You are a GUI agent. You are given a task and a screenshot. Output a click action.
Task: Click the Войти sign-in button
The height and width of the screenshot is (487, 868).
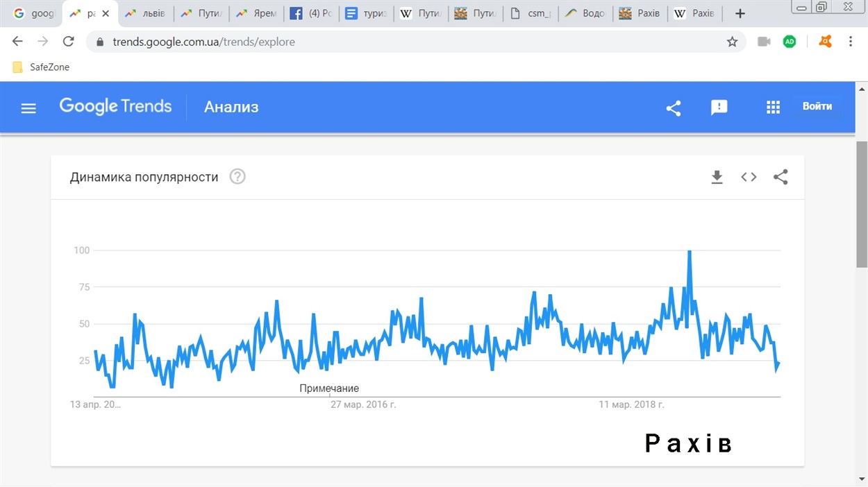click(x=817, y=107)
